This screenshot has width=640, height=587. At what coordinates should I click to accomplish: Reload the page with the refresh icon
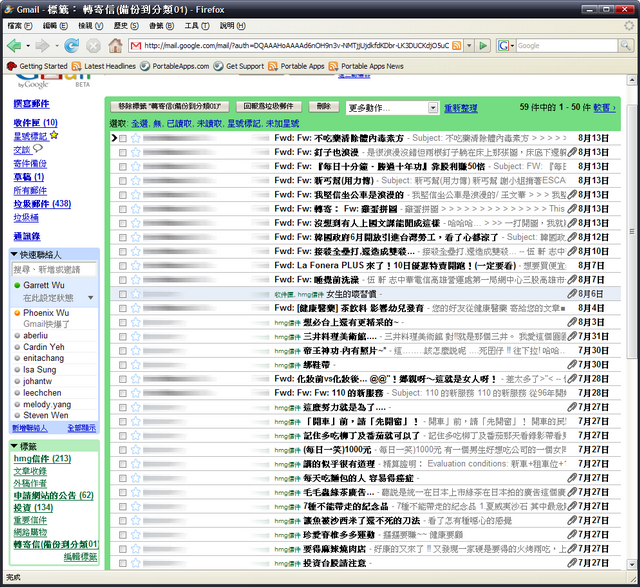click(x=72, y=46)
